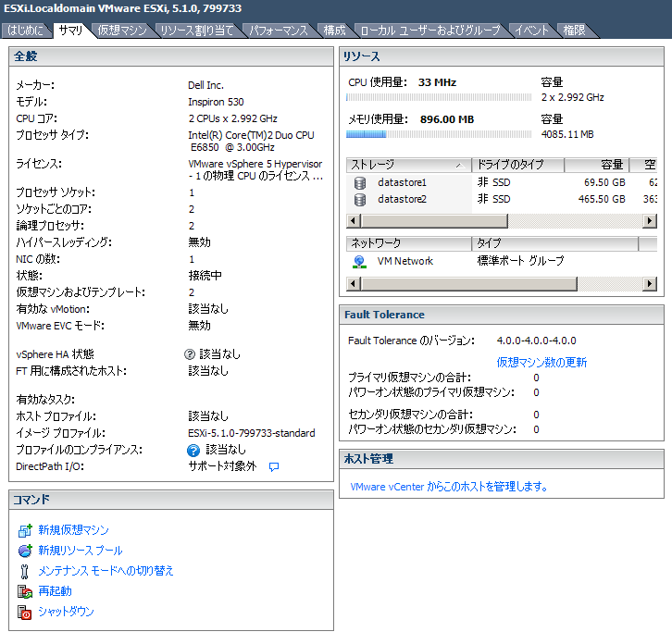This screenshot has height=632, width=672.
Task: Click the 896.00 MB memory usage value
Action: pyautogui.click(x=447, y=119)
